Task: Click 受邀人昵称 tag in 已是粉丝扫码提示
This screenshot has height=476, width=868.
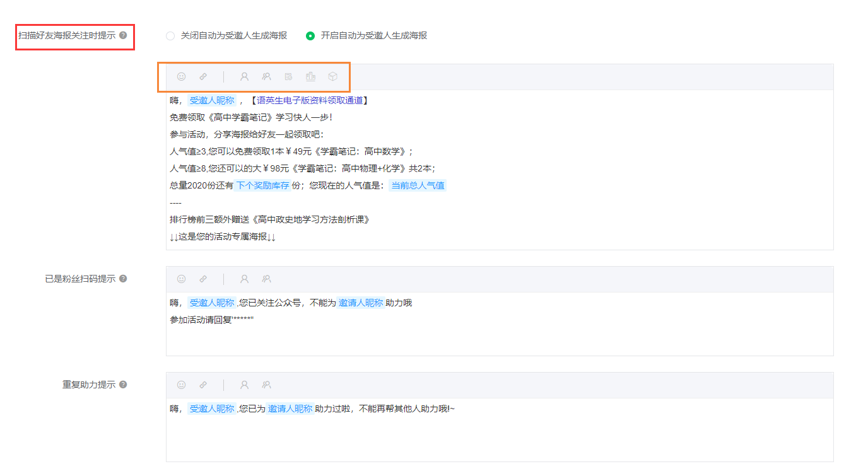Action: (x=212, y=303)
